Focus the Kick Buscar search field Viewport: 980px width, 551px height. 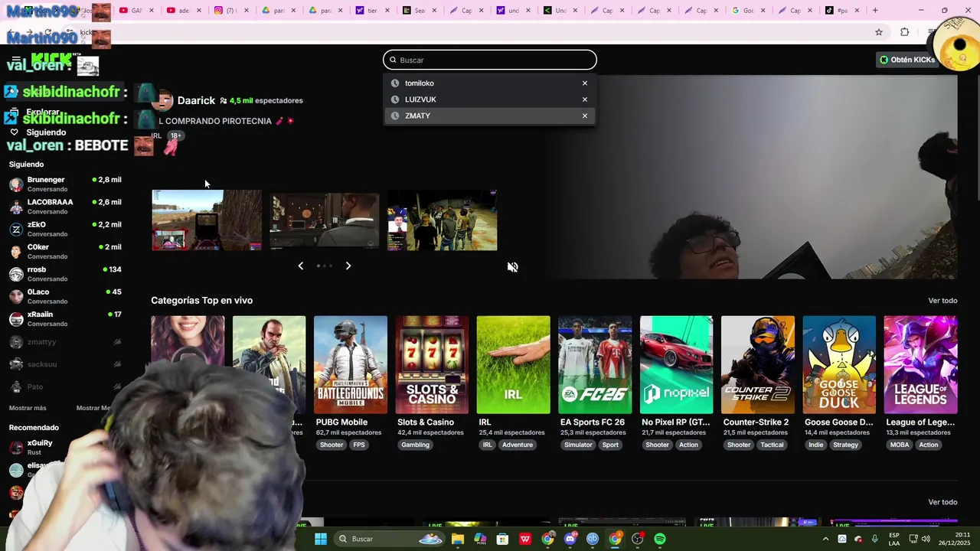490,60
